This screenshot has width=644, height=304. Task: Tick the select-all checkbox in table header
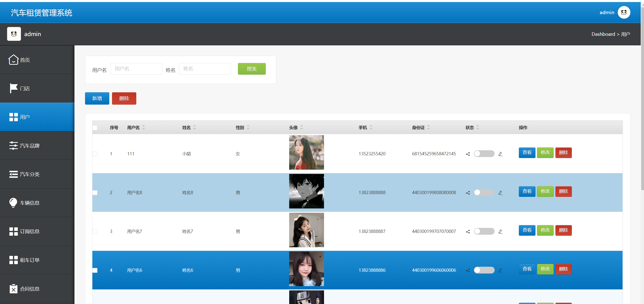pyautogui.click(x=95, y=128)
